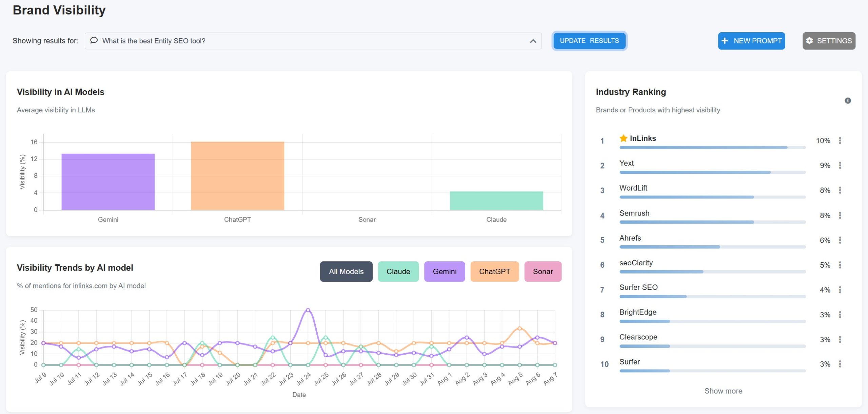The height and width of the screenshot is (414, 868).
Task: Expand the ranking list via Show more
Action: click(723, 391)
